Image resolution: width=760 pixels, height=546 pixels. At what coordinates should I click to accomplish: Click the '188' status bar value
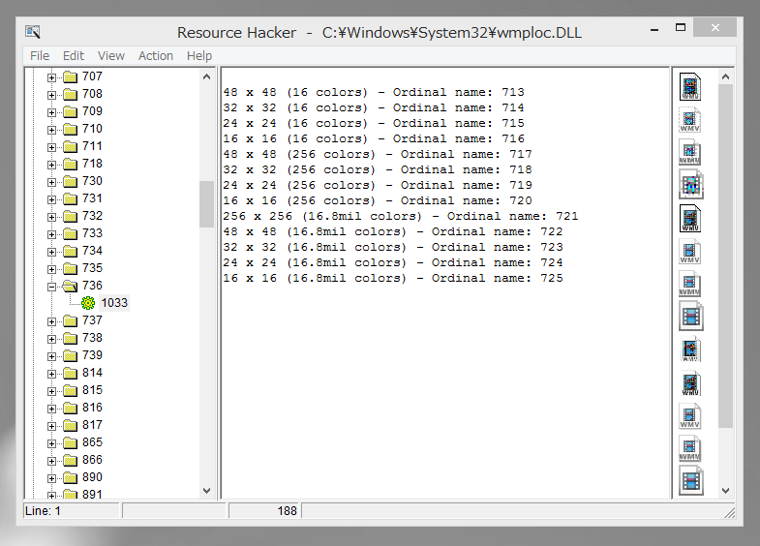287,511
